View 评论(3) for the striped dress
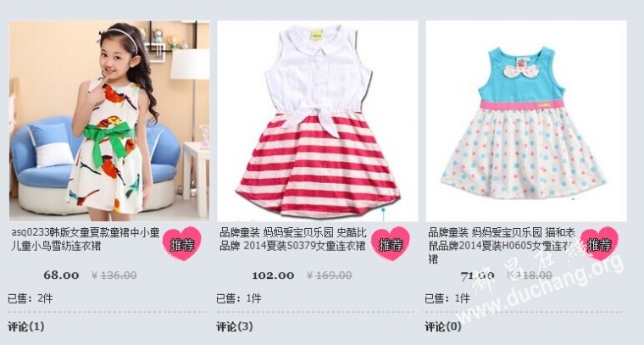Image resolution: width=644 pixels, height=345 pixels. tap(235, 327)
